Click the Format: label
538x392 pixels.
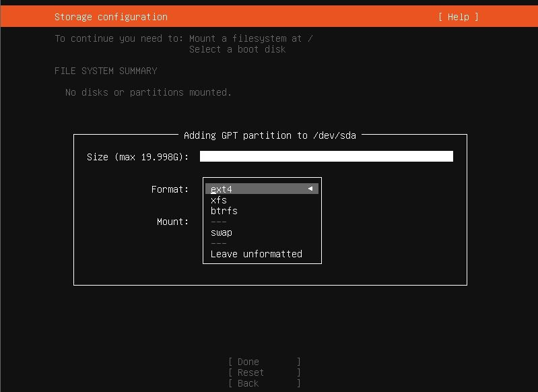170,189
